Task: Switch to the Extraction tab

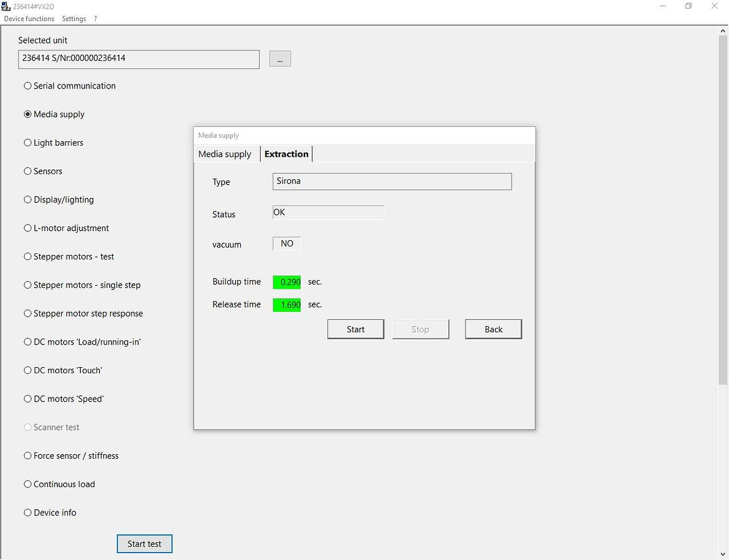Action: click(x=286, y=154)
